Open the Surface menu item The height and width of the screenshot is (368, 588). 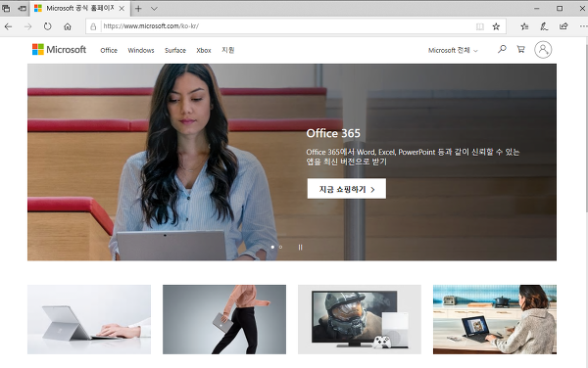(175, 50)
